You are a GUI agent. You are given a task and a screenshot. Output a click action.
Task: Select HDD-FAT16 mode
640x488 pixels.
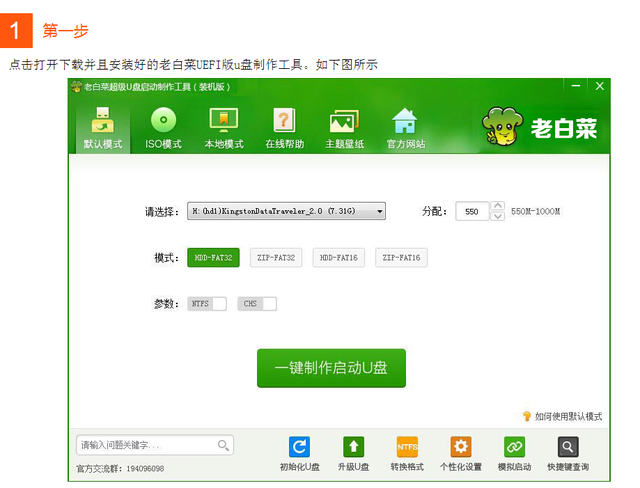pos(339,257)
